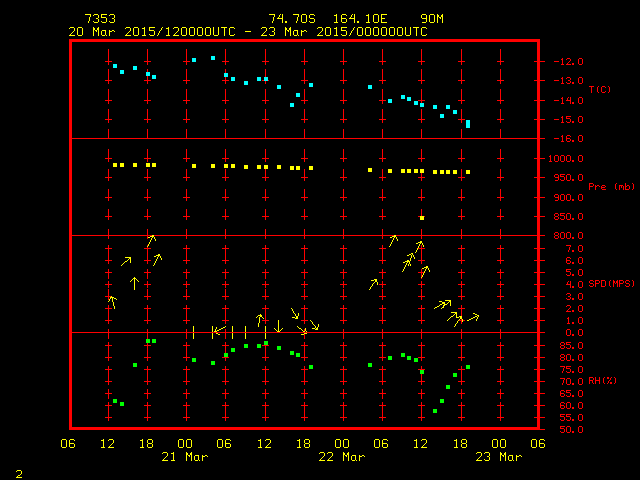Image resolution: width=640 pixels, height=480 pixels.
Task: Select the T(C) temperature axis label
Action: tap(600, 90)
